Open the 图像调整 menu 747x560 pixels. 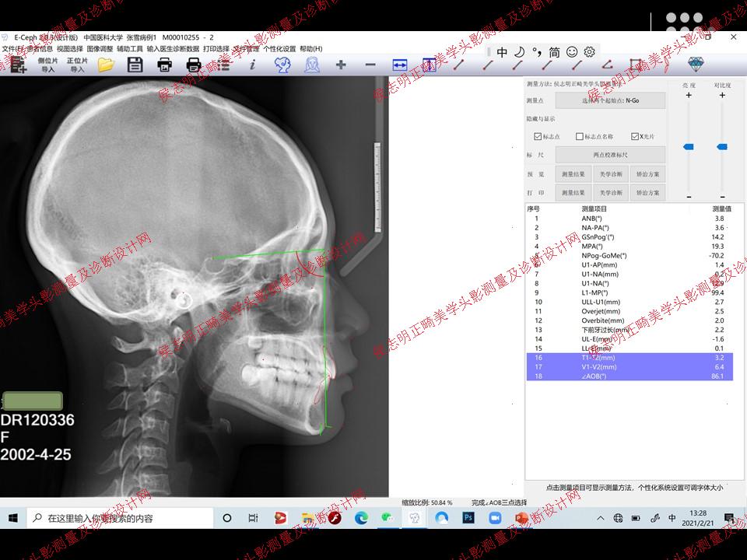[100, 48]
